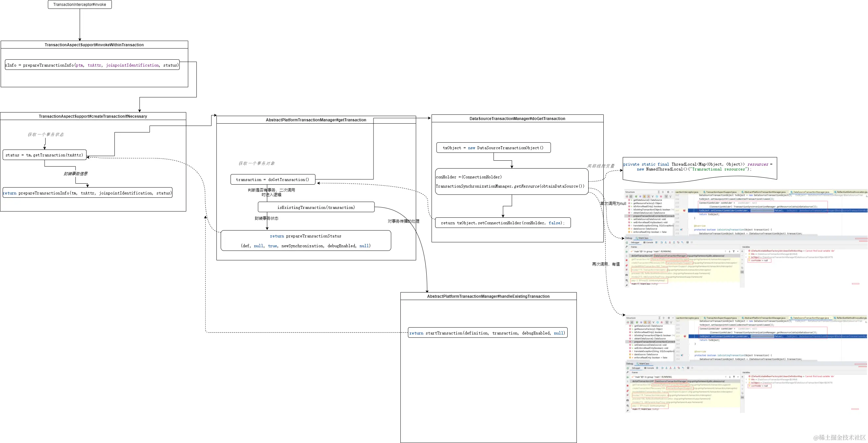Expand the 'this' variable in upper Variables panel
Screen dimensions: 868x443
(746, 254)
